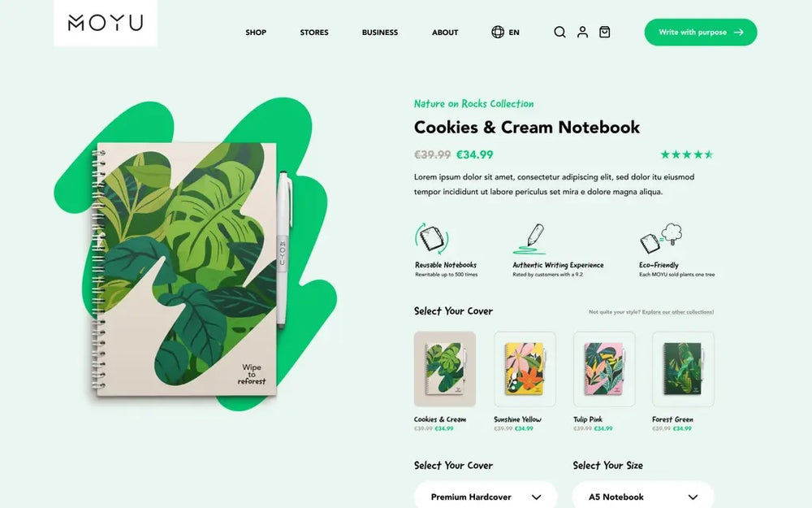Expand the A5 Notebook size dropdown
Screen dimensions: 812x508
pos(642,496)
